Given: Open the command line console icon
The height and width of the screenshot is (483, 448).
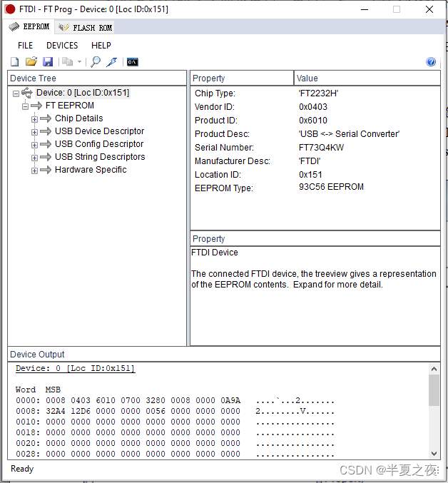Looking at the screenshot, I should tap(133, 62).
